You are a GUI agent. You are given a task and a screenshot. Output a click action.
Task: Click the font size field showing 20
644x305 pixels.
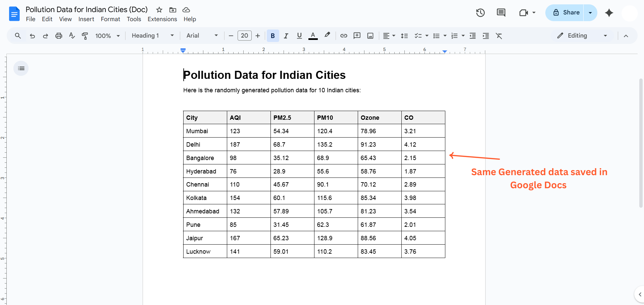coord(244,36)
